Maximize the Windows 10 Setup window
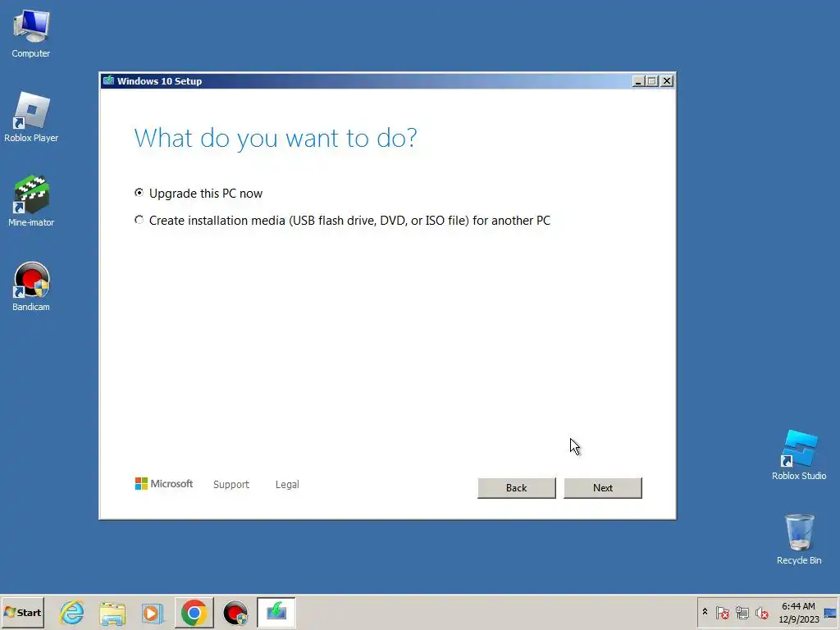This screenshot has height=630, width=840. point(652,81)
